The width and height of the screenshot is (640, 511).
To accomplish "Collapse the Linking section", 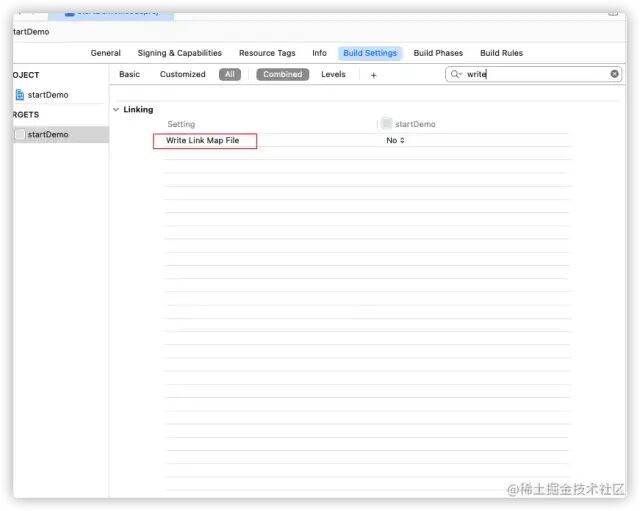I will (x=116, y=109).
